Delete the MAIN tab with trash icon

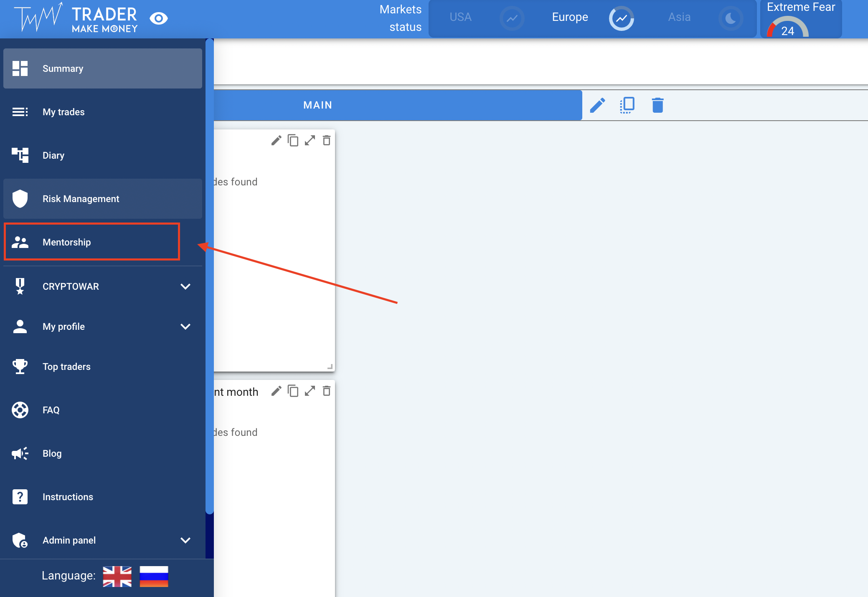pos(658,105)
